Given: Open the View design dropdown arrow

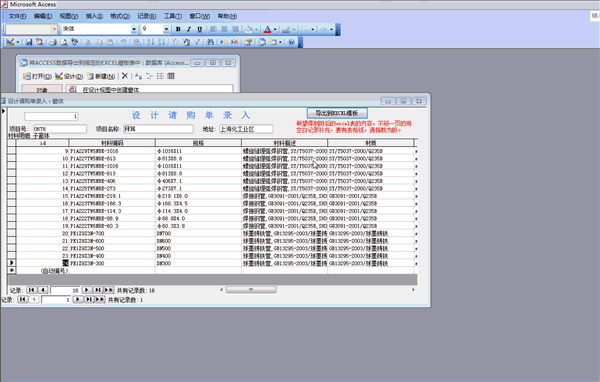Looking at the screenshot, I should [18, 42].
